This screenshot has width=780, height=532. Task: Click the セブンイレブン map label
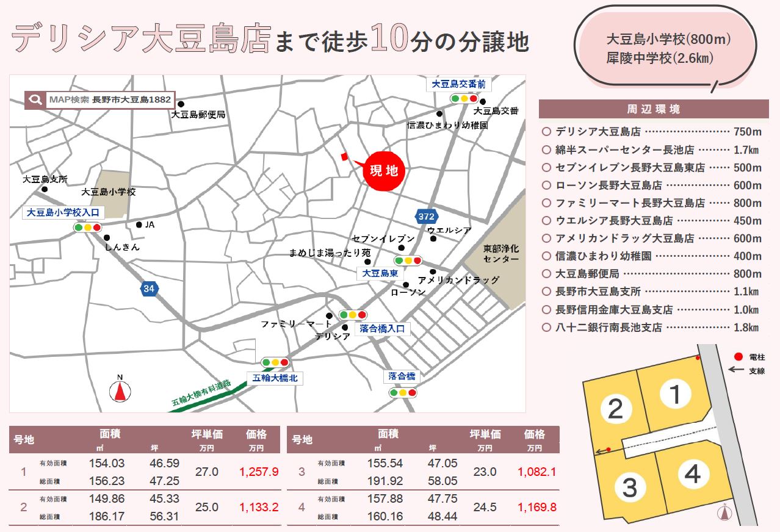[x=383, y=239]
